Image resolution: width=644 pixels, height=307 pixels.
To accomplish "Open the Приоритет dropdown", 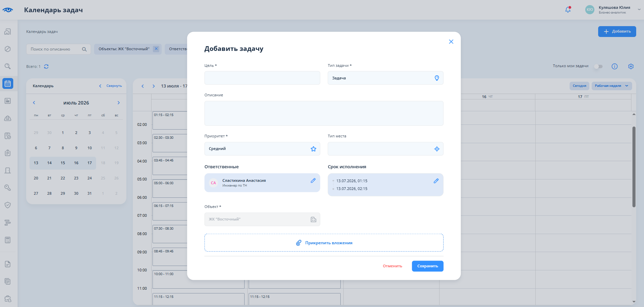I will coord(262,149).
